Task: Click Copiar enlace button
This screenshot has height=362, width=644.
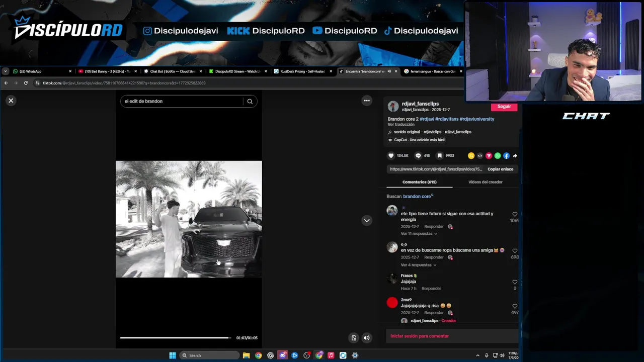Action: pyautogui.click(x=500, y=169)
